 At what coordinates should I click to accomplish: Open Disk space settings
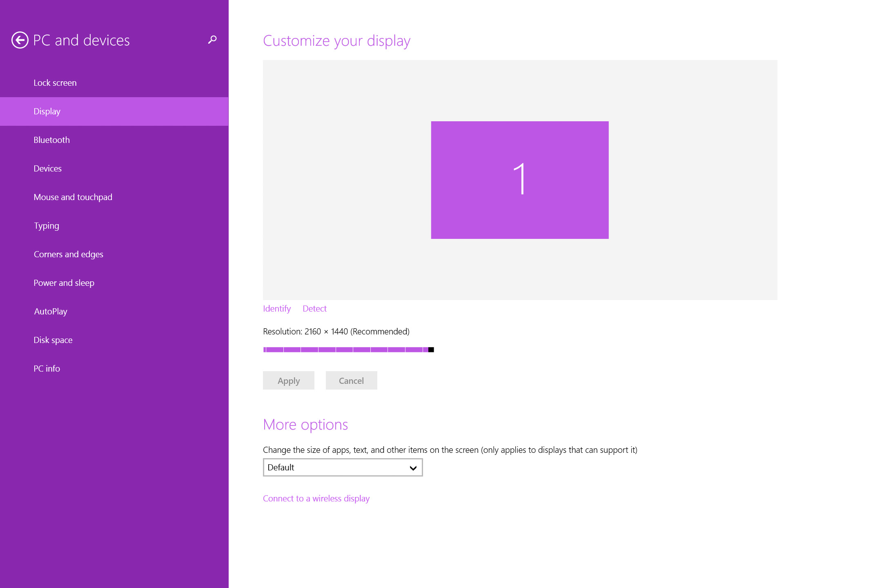click(114, 340)
